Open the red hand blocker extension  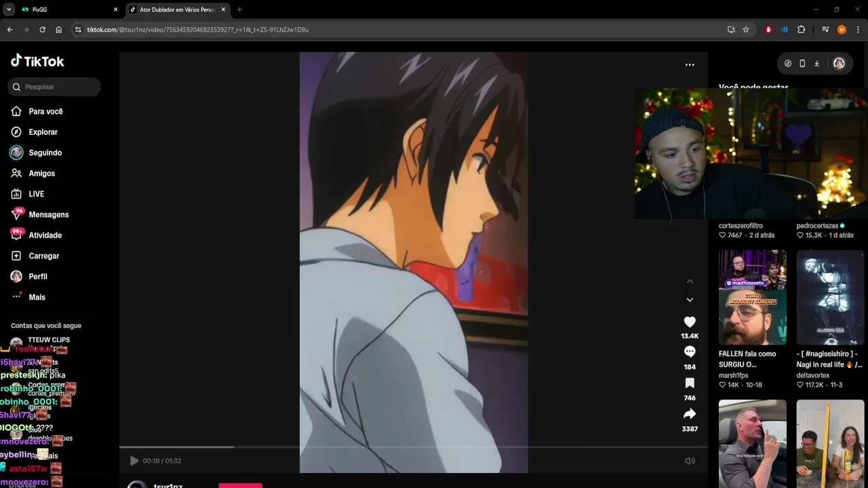(x=768, y=30)
